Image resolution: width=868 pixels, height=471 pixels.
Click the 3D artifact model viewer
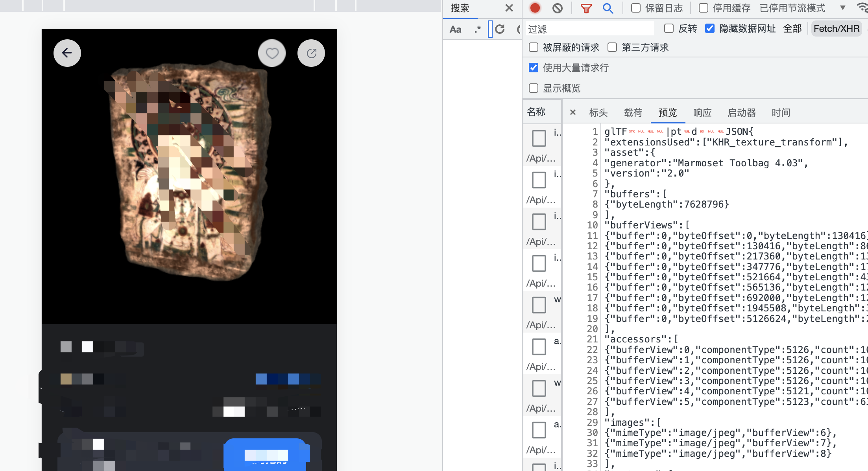coord(189,177)
